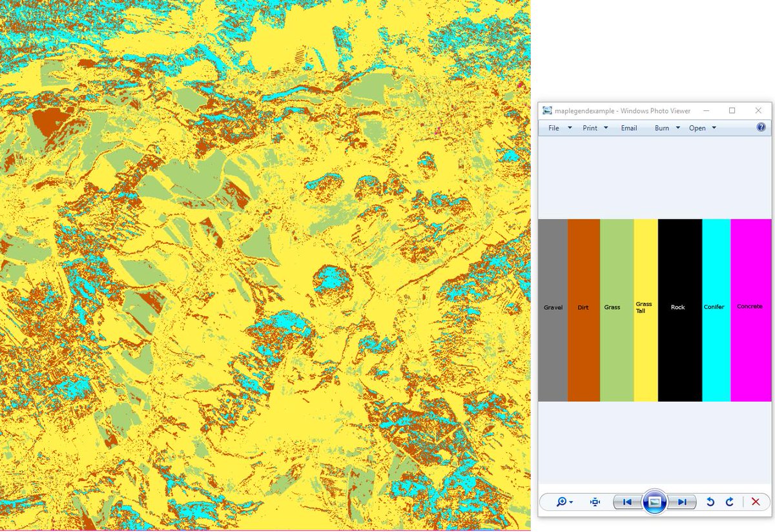Click the Email toolbar item

point(629,128)
